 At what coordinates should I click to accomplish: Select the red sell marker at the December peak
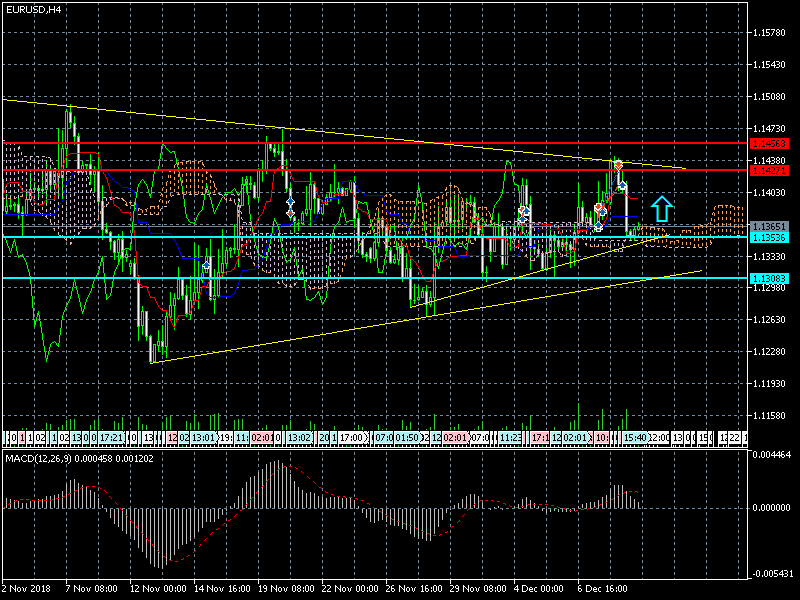618,164
